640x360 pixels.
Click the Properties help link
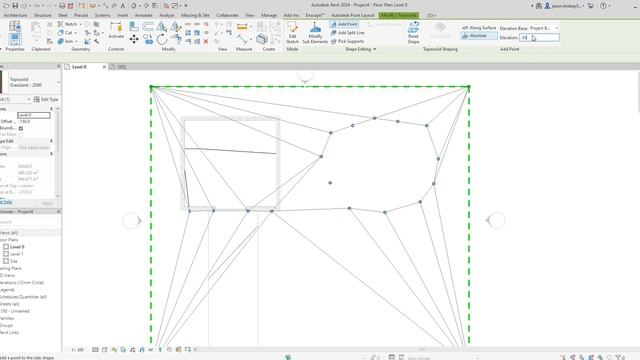pyautogui.click(x=6, y=202)
